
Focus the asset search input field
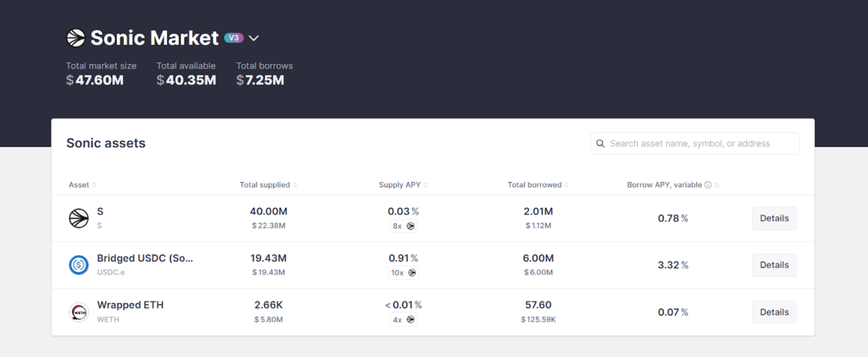(694, 143)
